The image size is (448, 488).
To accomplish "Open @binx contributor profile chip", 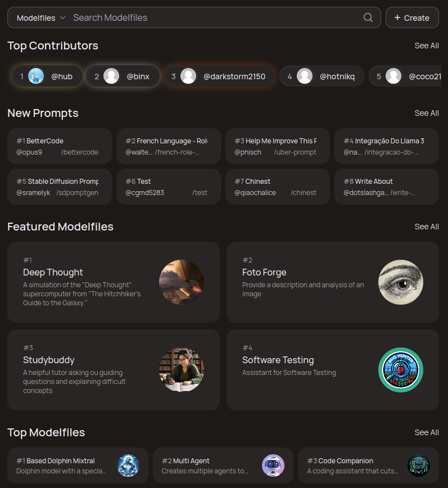I will tap(123, 76).
